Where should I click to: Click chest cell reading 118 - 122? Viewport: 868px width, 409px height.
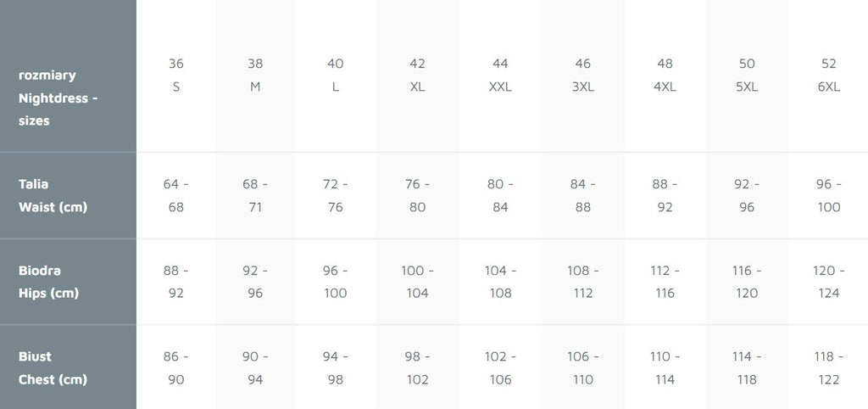[x=828, y=367]
